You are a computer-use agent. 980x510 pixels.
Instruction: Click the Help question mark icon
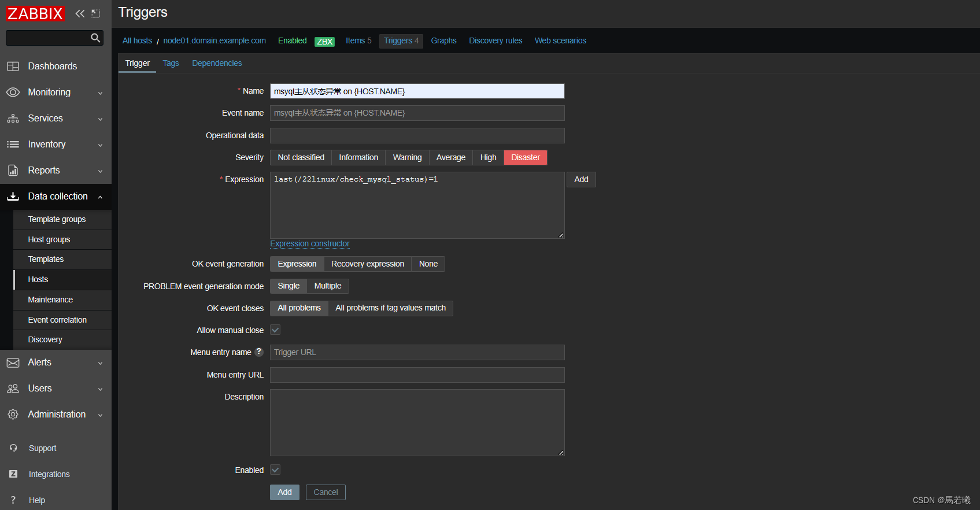coord(13,500)
